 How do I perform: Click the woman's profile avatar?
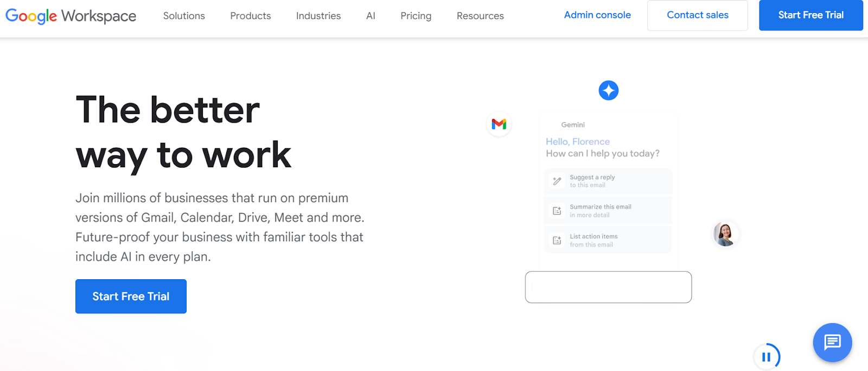click(x=725, y=234)
